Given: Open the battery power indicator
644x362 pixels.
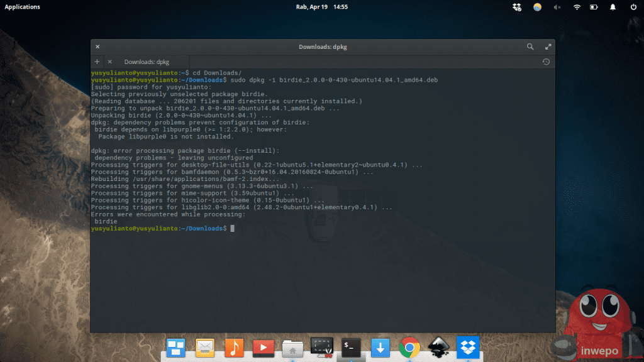Looking at the screenshot, I should point(594,7).
